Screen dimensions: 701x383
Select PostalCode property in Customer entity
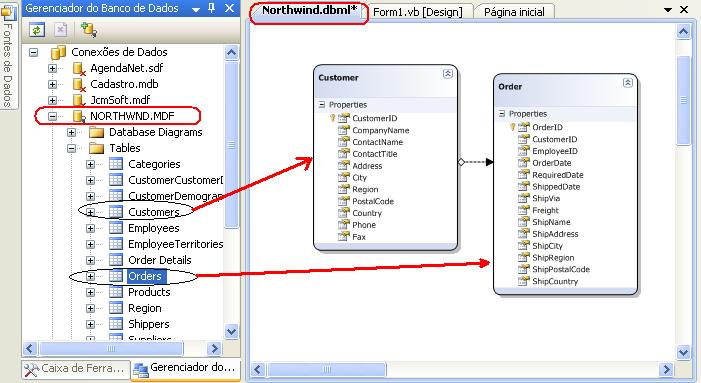tap(373, 201)
